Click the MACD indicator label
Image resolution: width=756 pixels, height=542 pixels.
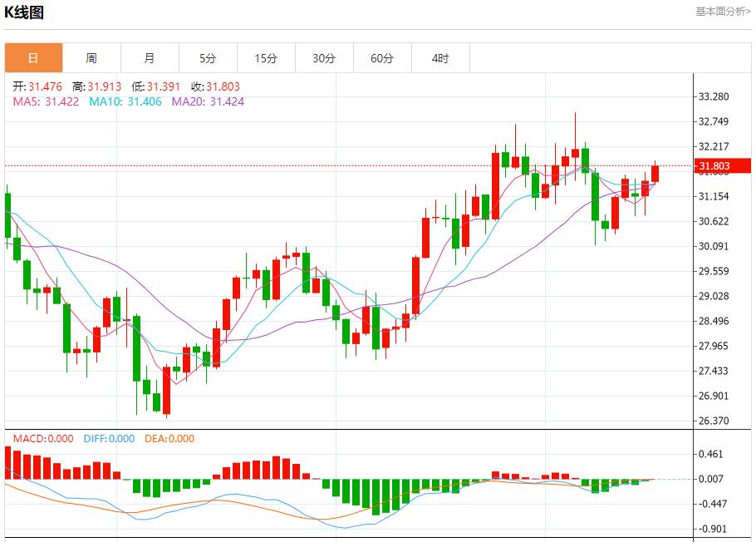click(42, 439)
